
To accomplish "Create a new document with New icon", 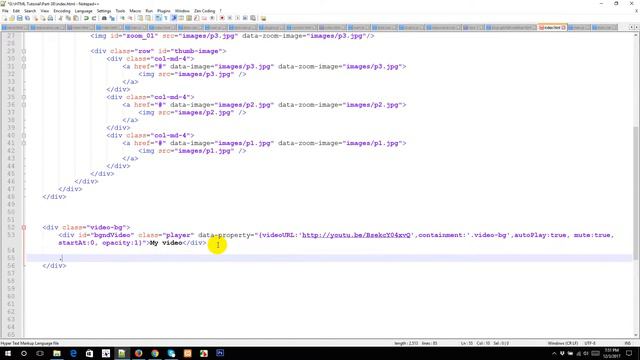I will click(x=4, y=18).
